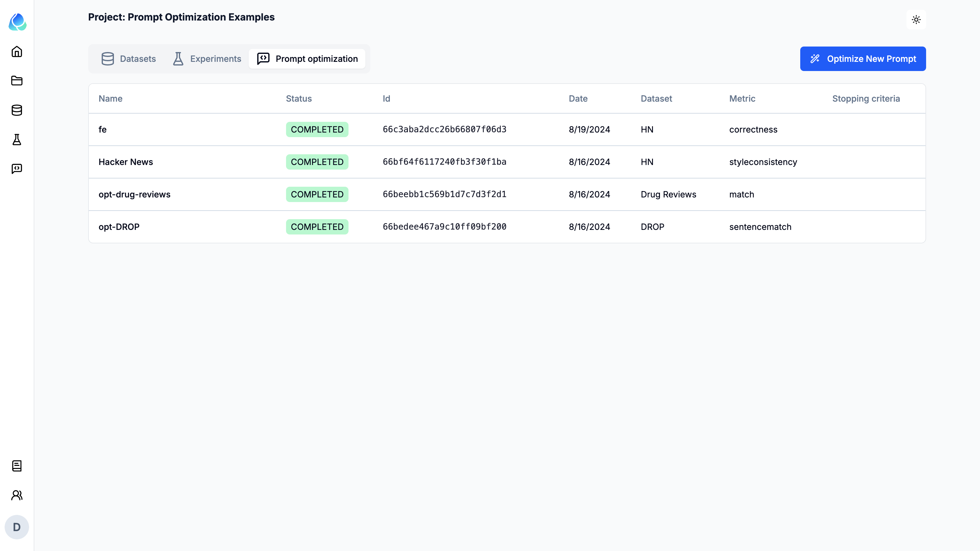Click the COMPLETED badge in the opt-DROP row
This screenshot has width=980, height=551.
point(317,227)
